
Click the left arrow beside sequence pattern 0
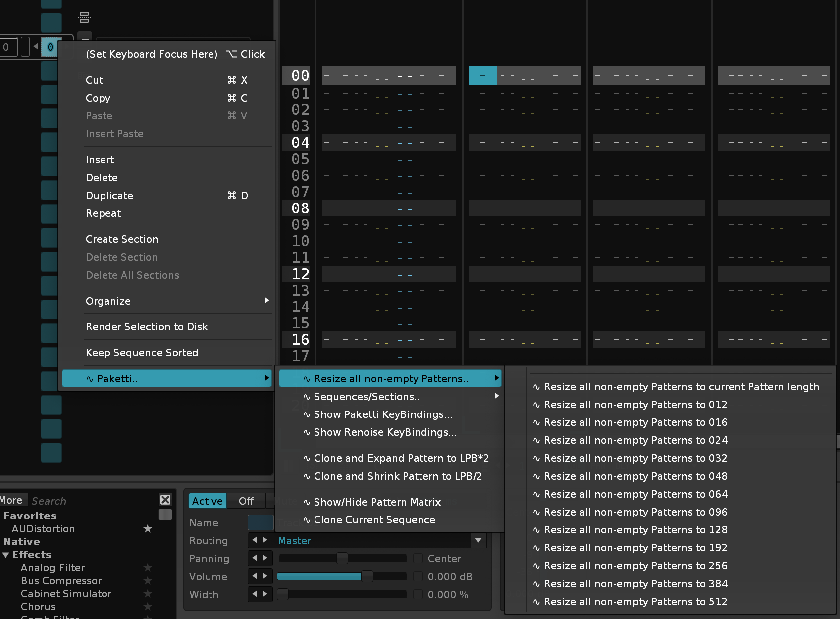[x=36, y=47]
